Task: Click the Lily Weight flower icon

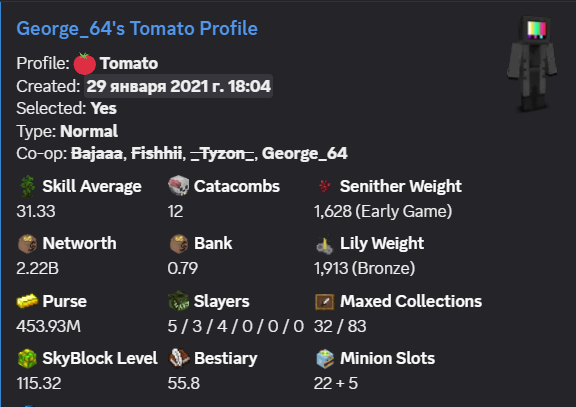Action: [325, 245]
